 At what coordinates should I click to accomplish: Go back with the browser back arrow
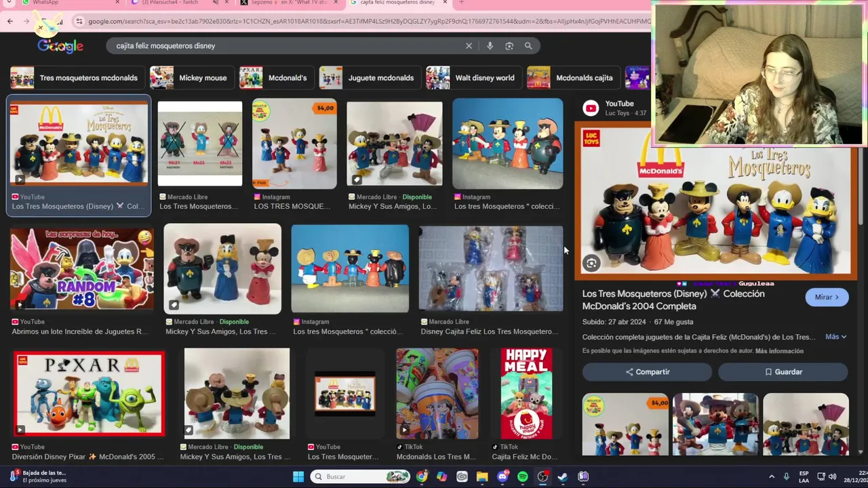click(10, 22)
